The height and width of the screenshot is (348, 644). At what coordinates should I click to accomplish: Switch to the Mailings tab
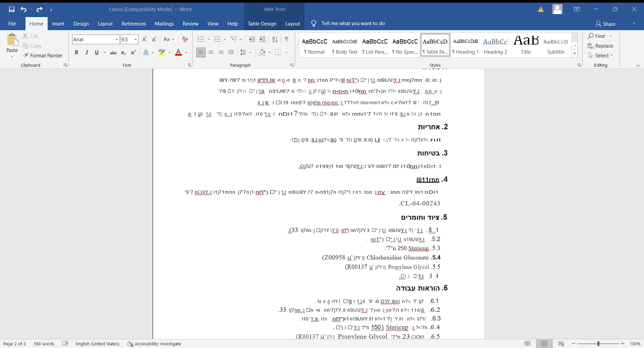[164, 24]
